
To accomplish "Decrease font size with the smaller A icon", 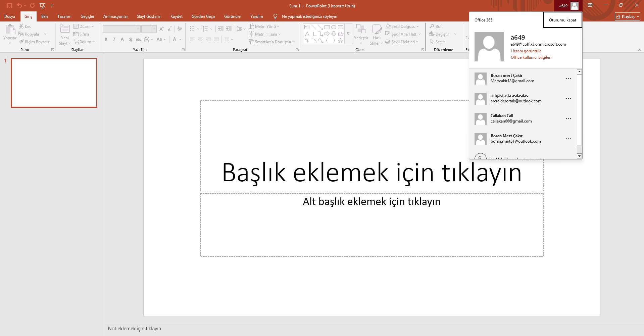I will coord(169,29).
